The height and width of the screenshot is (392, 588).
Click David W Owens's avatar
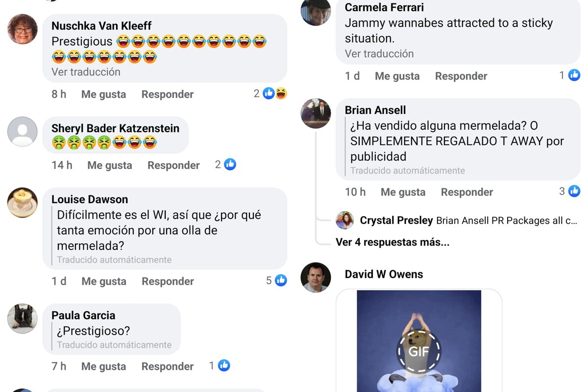point(316,277)
